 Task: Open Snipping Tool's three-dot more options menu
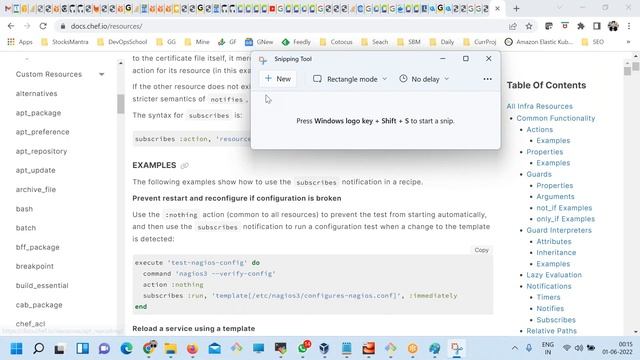click(487, 79)
